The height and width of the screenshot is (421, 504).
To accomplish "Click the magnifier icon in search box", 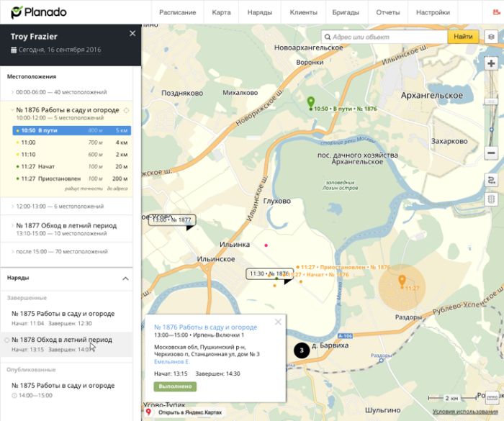I will point(327,37).
